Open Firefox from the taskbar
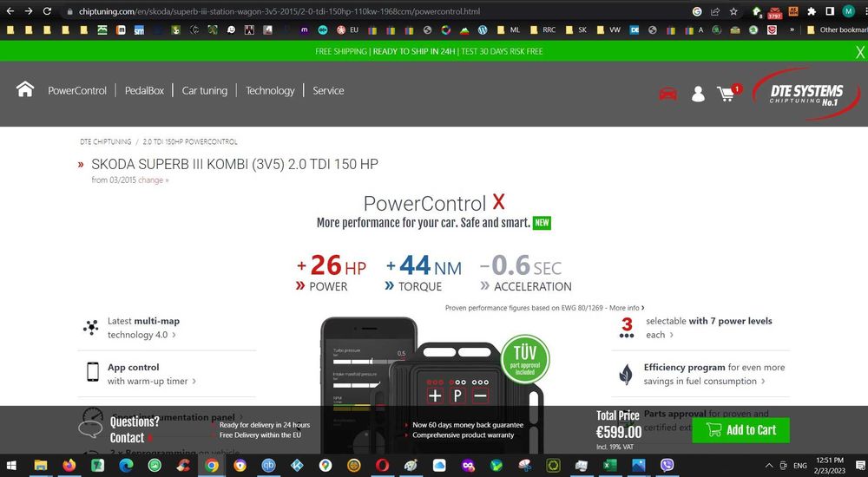Viewport: 868px width, 477px height. [x=69, y=466]
